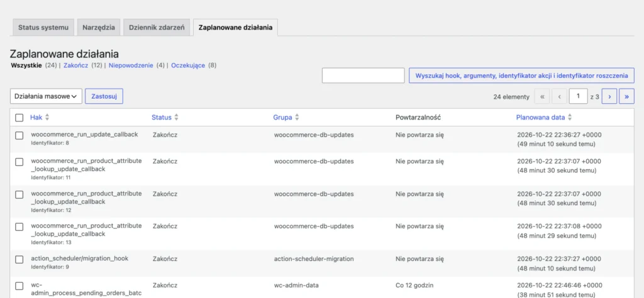Click the Wyszukaj hook search button
Screen dimensions: 644x298
click(x=521, y=75)
